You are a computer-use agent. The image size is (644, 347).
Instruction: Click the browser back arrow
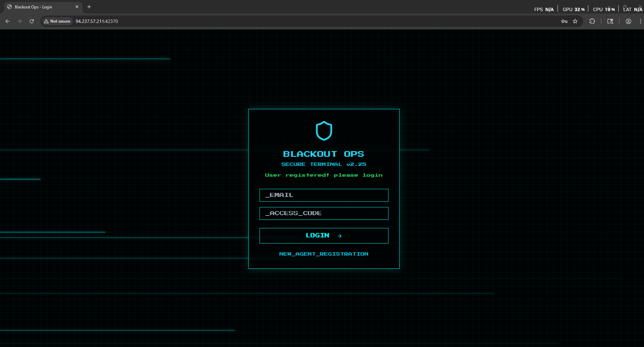[x=7, y=21]
